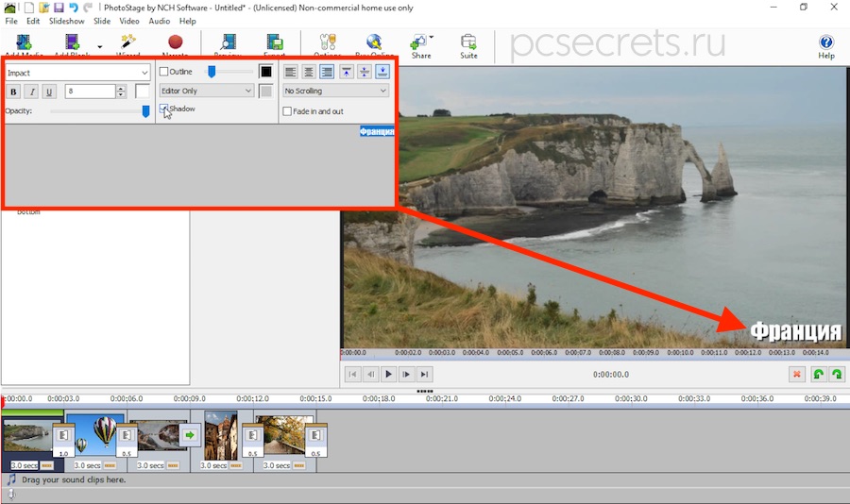Delete with the red X button
The image size is (850, 504).
click(797, 374)
